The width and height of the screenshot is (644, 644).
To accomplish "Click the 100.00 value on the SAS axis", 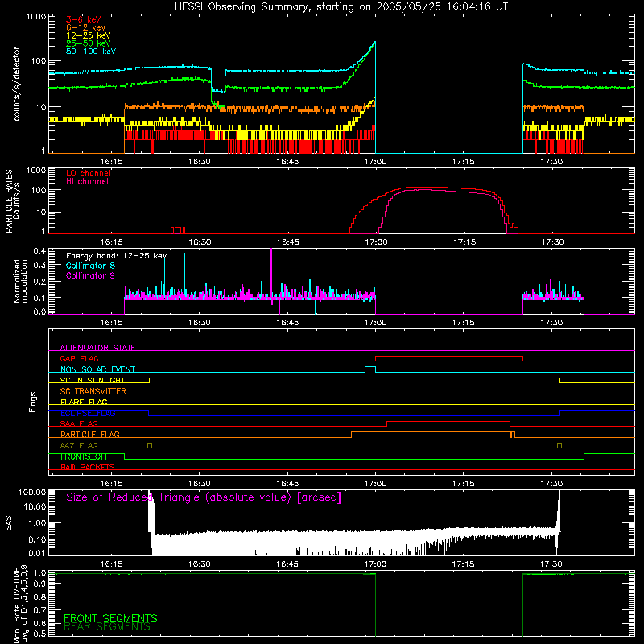I will click(32, 492).
